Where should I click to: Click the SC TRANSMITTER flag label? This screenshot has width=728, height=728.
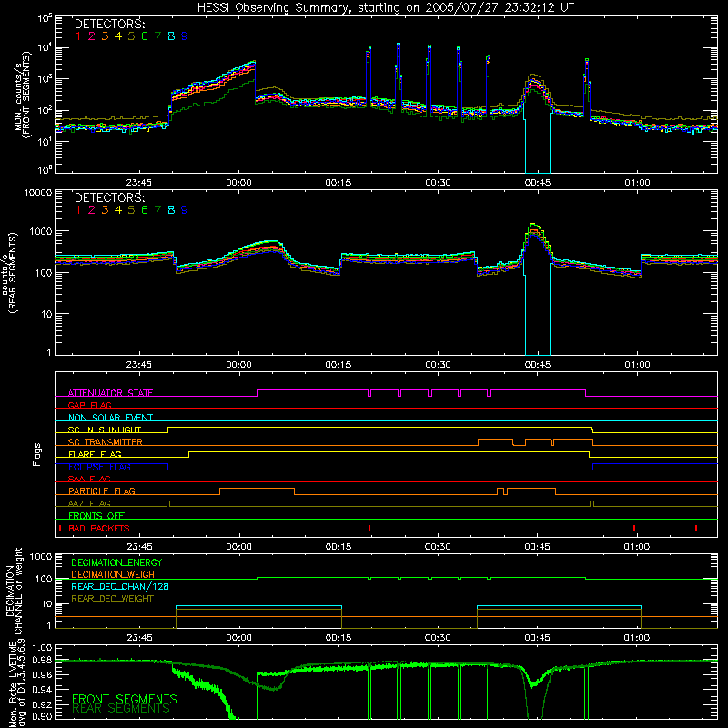[106, 441]
